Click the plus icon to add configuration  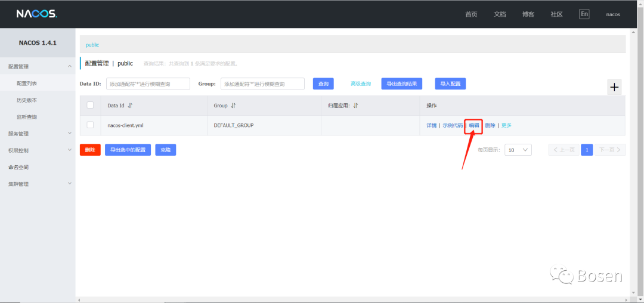[x=614, y=87]
